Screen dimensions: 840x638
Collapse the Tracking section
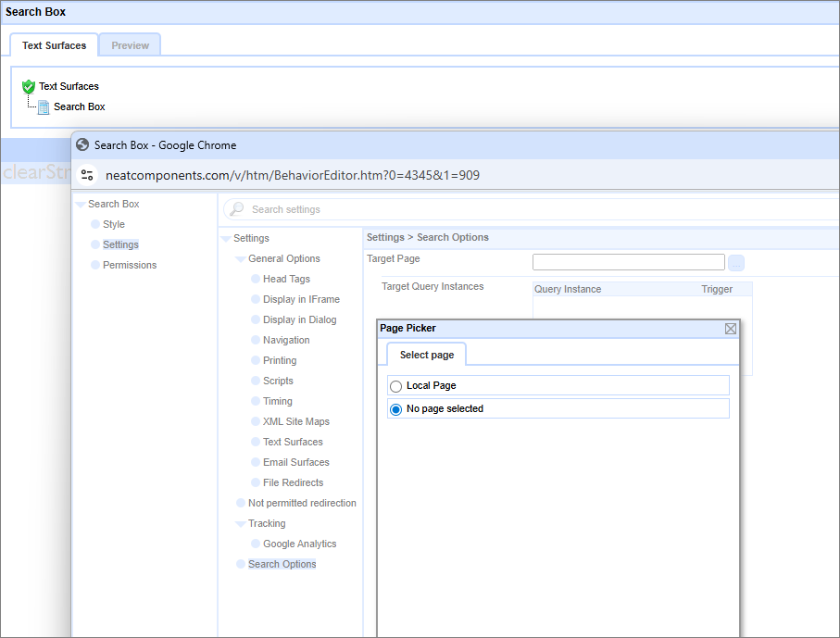pyautogui.click(x=241, y=524)
